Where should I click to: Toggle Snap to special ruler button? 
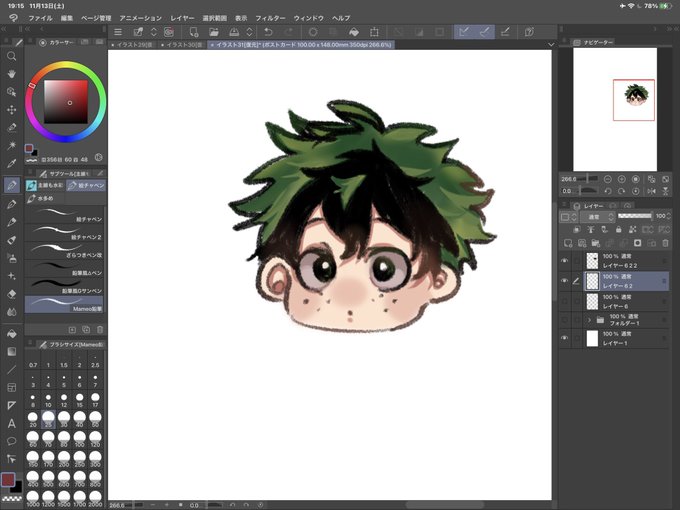(x=484, y=32)
